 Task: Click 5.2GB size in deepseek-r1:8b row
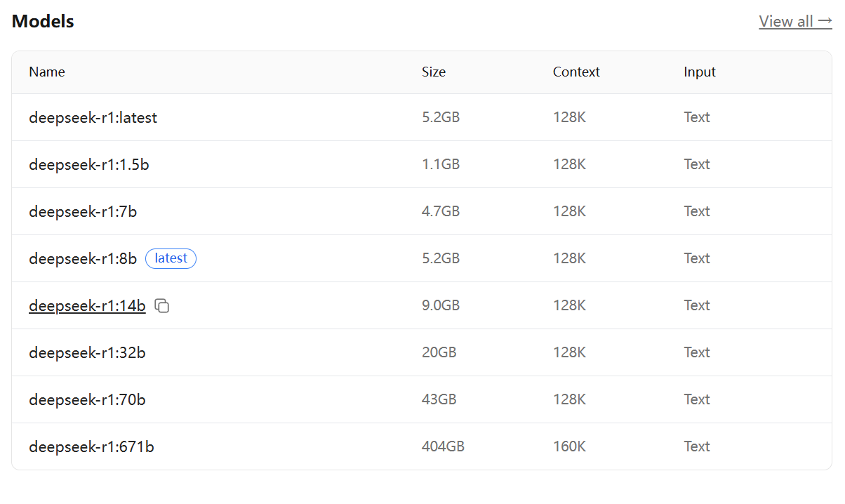(x=441, y=258)
